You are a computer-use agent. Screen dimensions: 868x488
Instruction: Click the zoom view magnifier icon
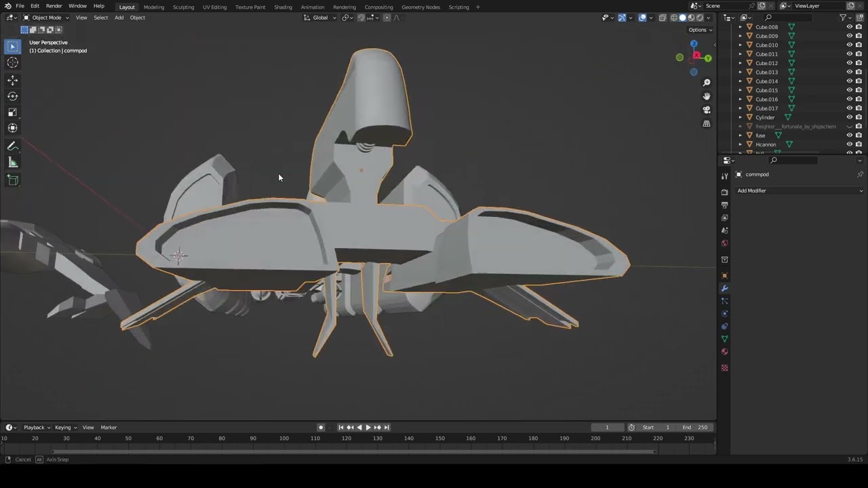(707, 83)
